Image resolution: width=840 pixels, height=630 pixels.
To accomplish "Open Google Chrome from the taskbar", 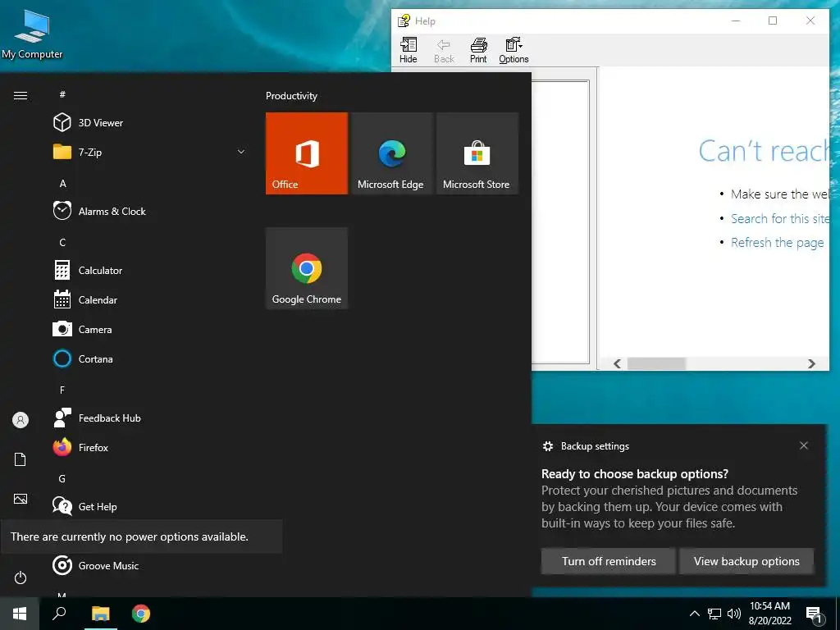I will click(x=141, y=614).
